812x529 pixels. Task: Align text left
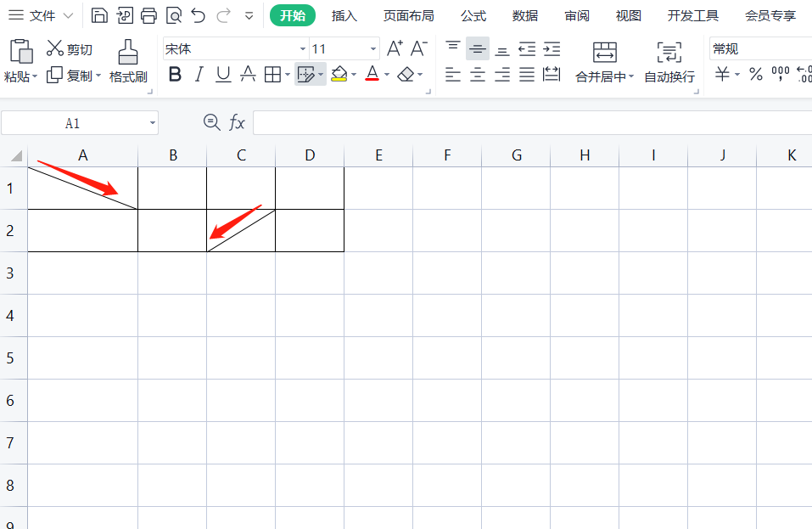coord(452,75)
